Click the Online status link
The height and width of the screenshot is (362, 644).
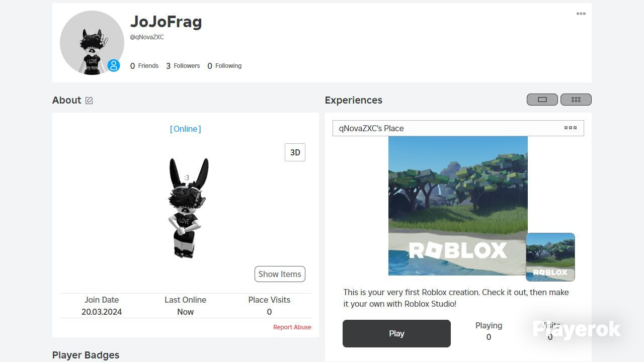pos(186,129)
